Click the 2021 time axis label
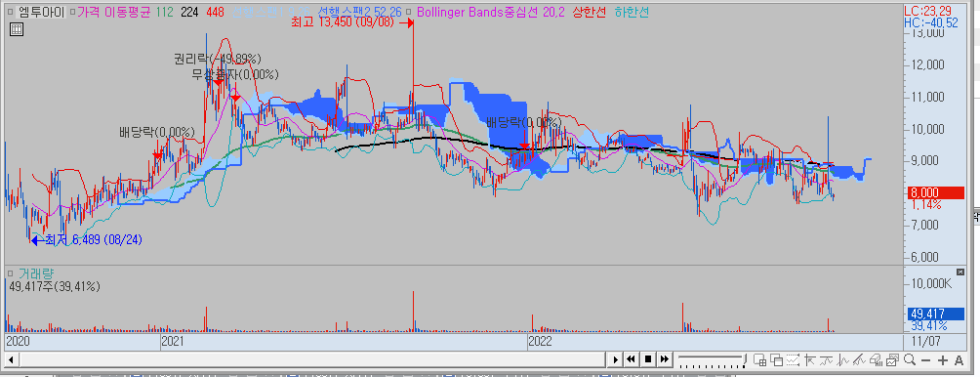980x377 pixels. (173, 342)
